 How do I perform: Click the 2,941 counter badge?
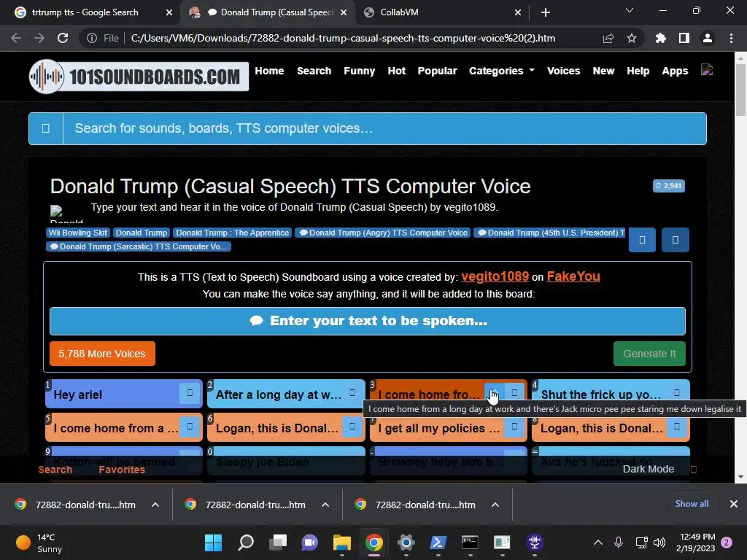tap(669, 186)
